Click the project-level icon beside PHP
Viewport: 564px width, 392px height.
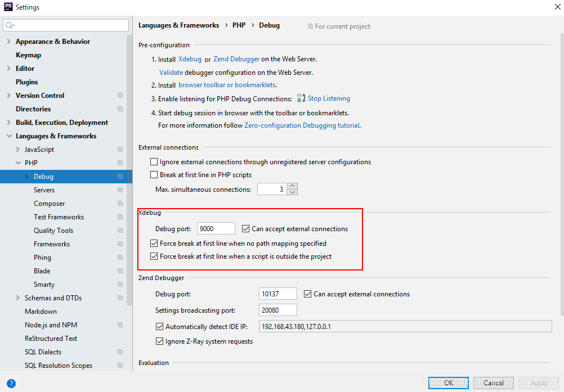(120, 163)
